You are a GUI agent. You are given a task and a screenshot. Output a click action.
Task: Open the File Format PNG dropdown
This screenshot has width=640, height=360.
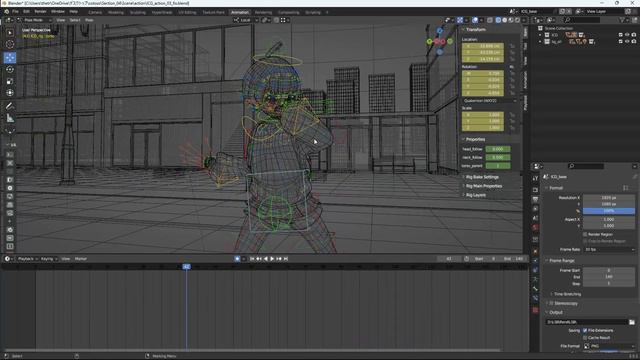(x=609, y=346)
